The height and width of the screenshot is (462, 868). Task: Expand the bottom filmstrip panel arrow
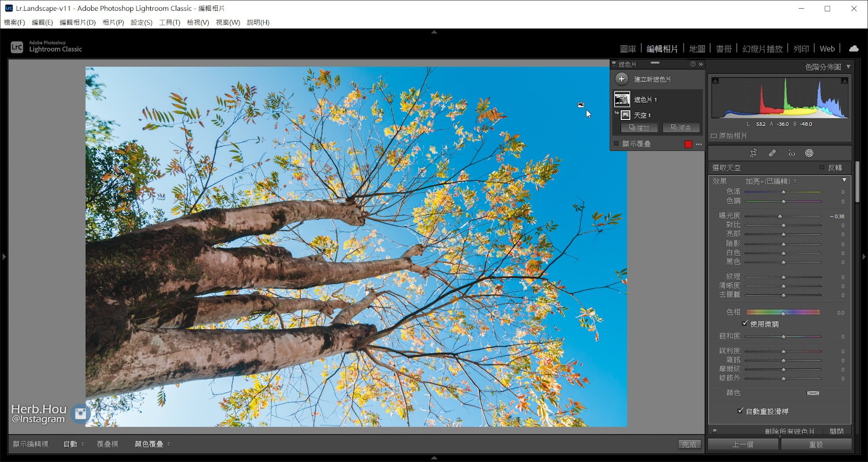(434, 458)
